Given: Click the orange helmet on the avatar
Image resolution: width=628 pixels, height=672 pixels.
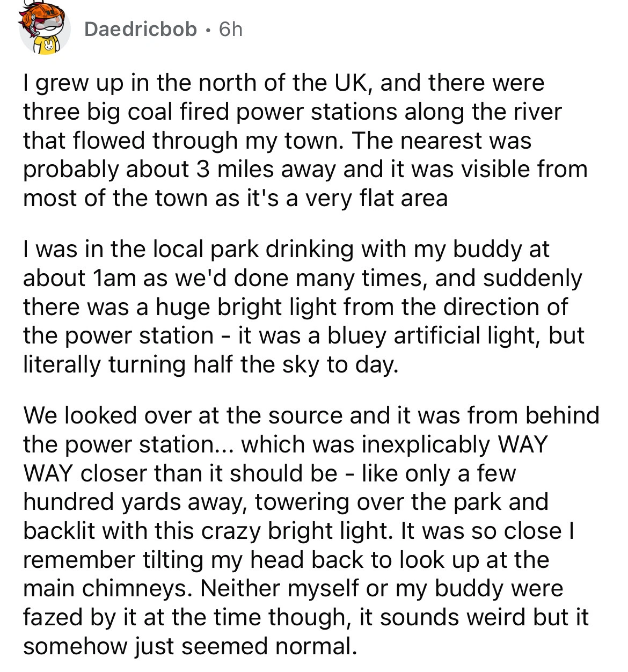Looking at the screenshot, I should coord(38,13).
